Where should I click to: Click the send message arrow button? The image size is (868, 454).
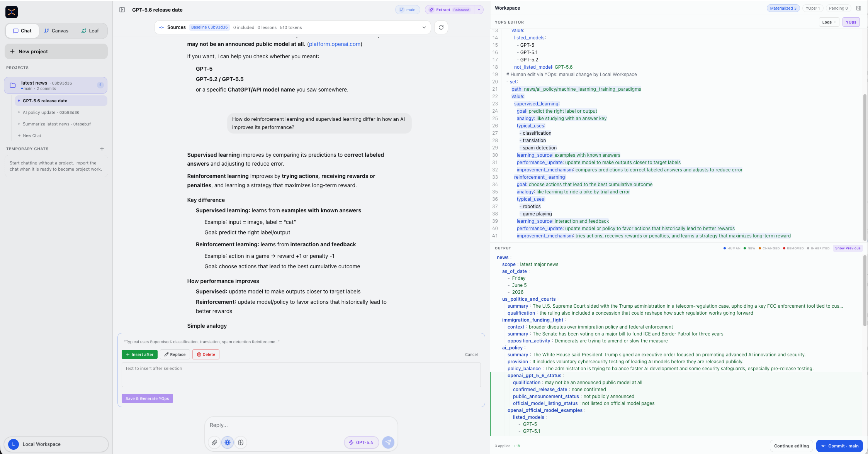(388, 442)
